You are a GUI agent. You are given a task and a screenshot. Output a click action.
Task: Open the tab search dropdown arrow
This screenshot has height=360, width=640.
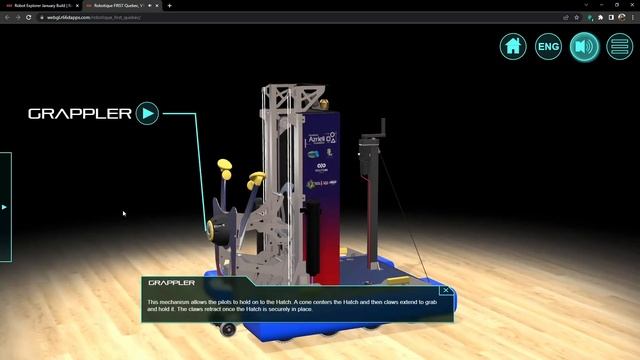click(x=586, y=5)
